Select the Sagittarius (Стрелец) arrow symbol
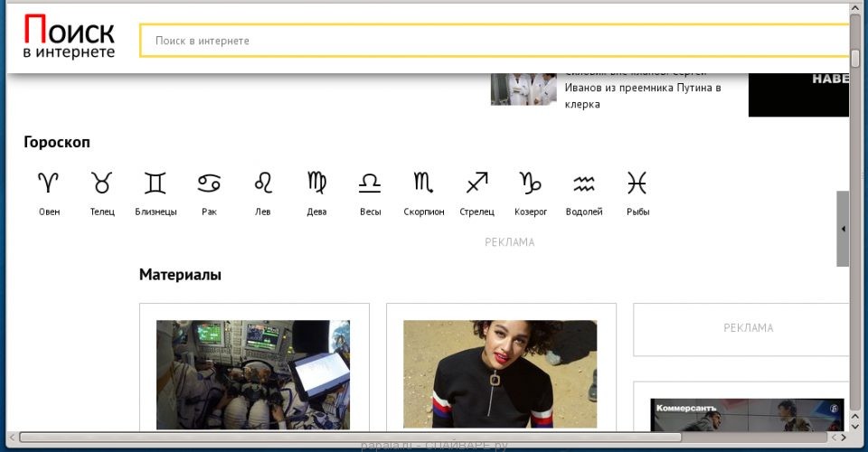The image size is (868, 452). click(x=476, y=184)
